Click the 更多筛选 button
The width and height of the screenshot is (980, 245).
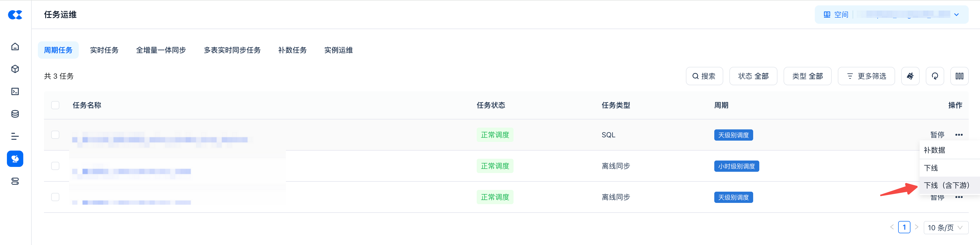click(866, 76)
